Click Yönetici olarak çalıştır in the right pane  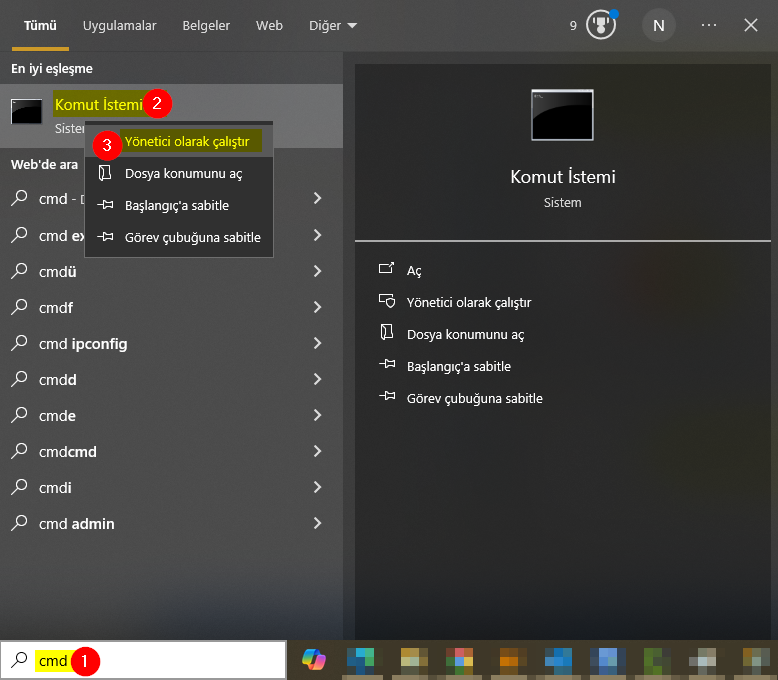(469, 302)
